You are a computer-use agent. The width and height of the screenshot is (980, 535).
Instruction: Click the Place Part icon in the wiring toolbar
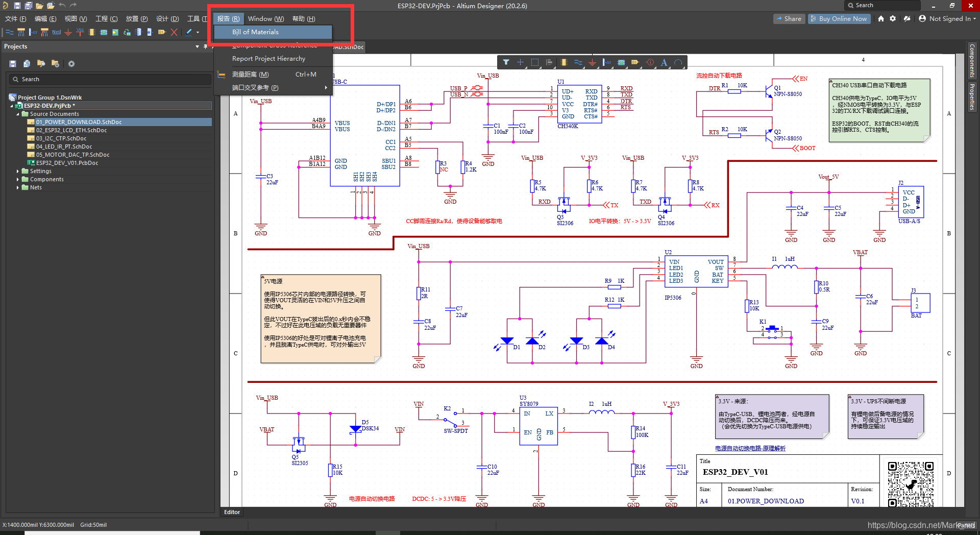pyautogui.click(x=92, y=32)
